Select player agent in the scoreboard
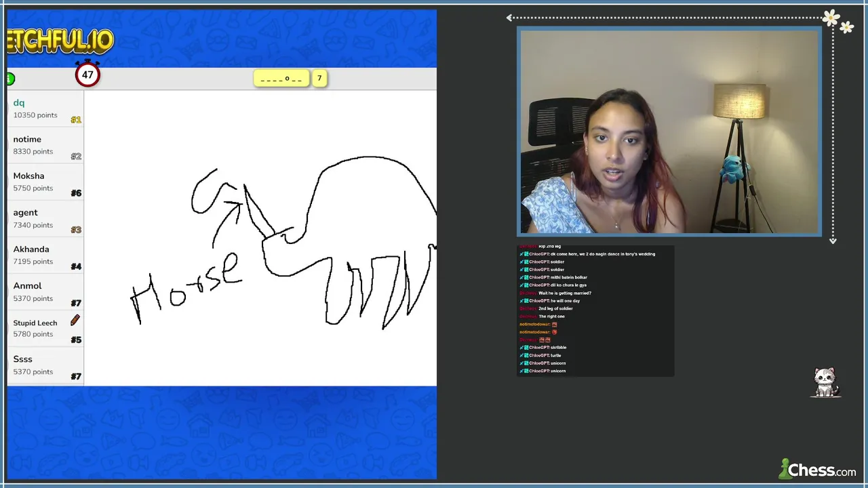Viewport: 868px width, 488px height. click(x=45, y=218)
